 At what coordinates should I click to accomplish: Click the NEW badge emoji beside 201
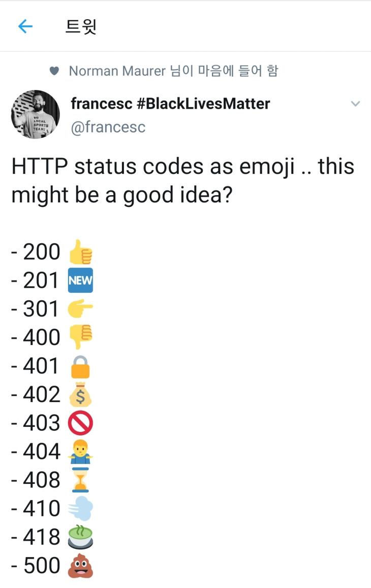coord(80,280)
